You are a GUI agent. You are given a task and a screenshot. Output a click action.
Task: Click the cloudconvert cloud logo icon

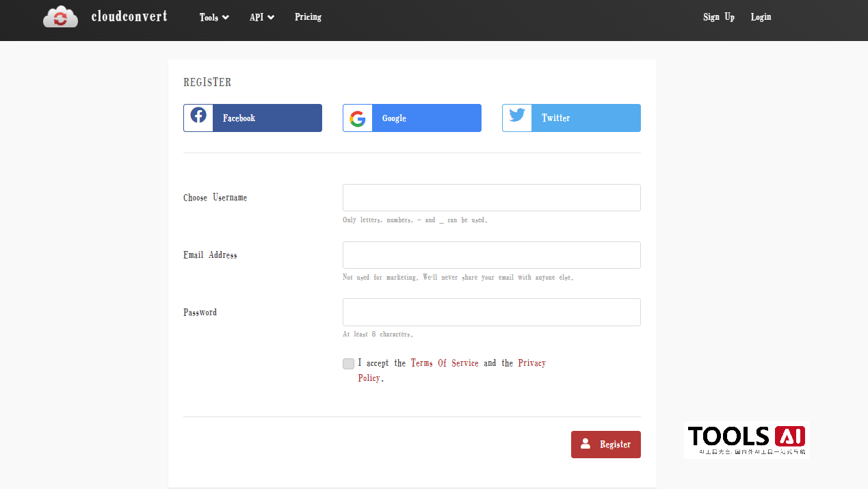pyautogui.click(x=60, y=17)
